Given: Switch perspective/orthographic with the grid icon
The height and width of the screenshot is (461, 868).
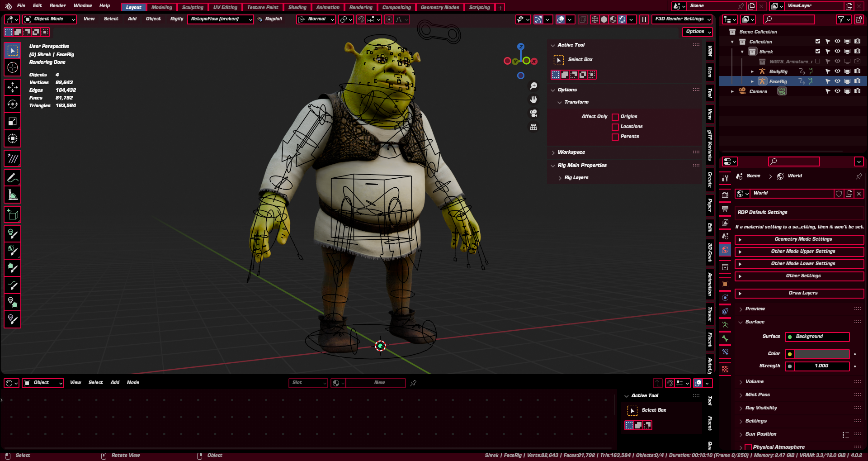Looking at the screenshot, I should 533,127.
